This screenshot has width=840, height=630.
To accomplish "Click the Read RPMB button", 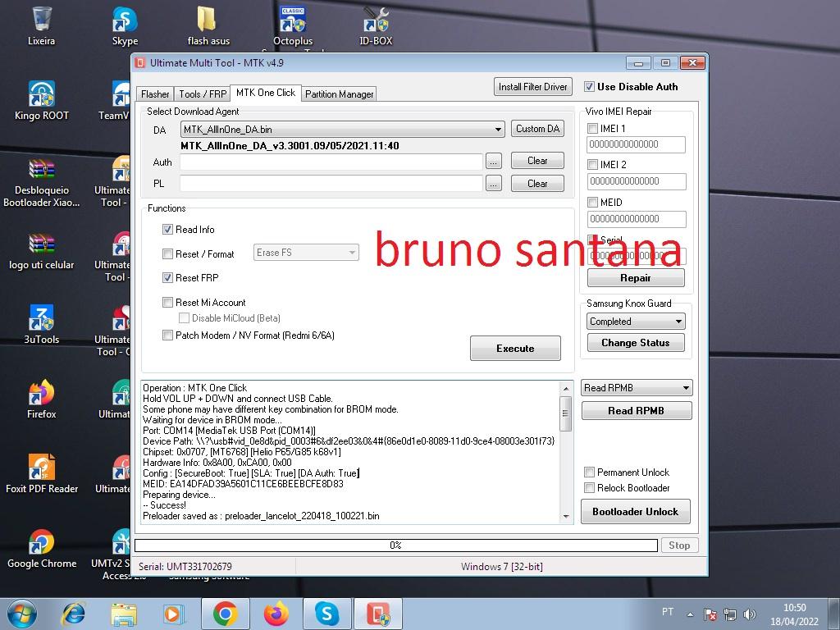I will 637,411.
